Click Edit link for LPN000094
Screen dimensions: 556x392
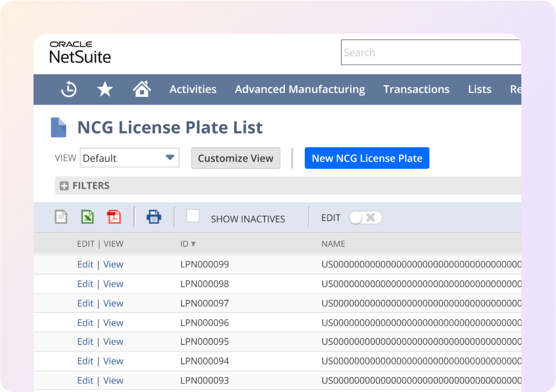pos(85,361)
